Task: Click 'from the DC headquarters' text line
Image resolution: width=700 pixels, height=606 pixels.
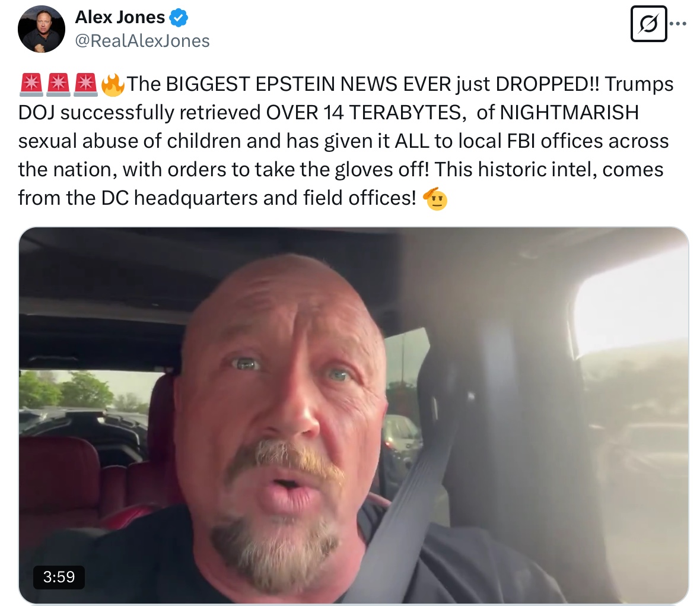Action: point(138,198)
